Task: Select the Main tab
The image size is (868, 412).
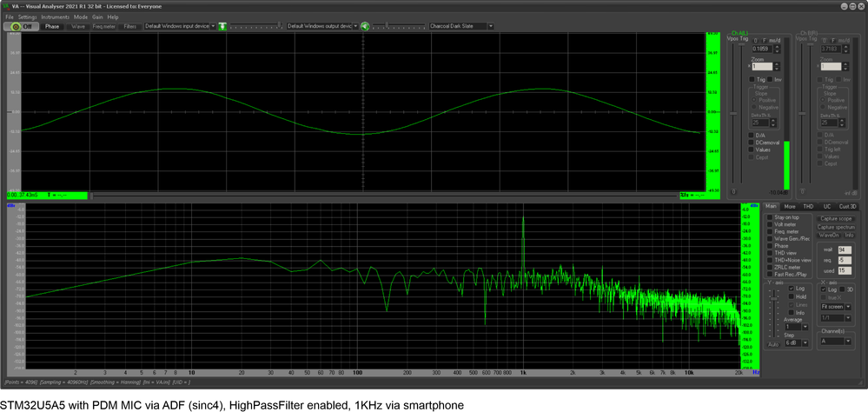Action: tap(772, 206)
